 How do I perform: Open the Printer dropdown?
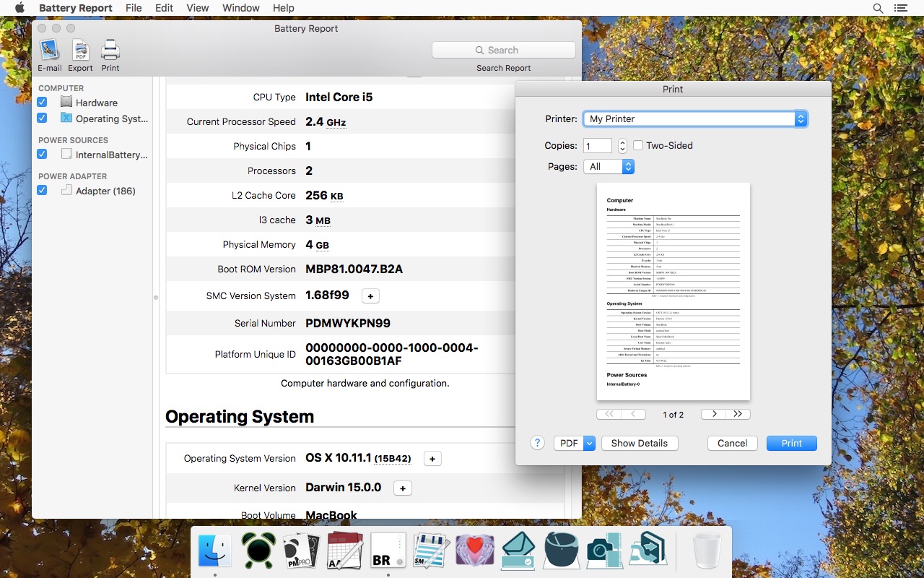[x=695, y=119]
